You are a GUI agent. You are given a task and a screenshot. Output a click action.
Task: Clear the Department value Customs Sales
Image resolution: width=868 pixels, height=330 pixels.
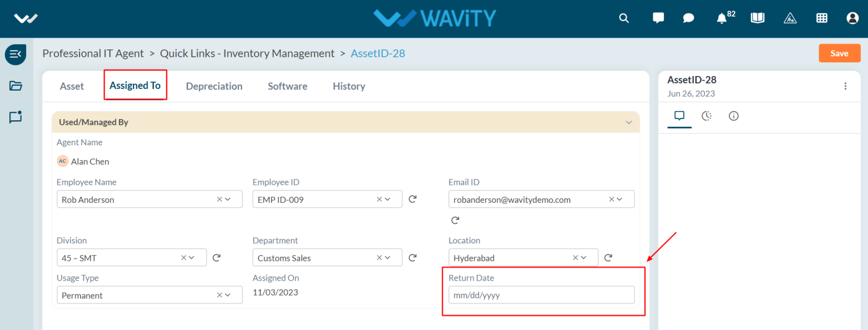coord(379,257)
